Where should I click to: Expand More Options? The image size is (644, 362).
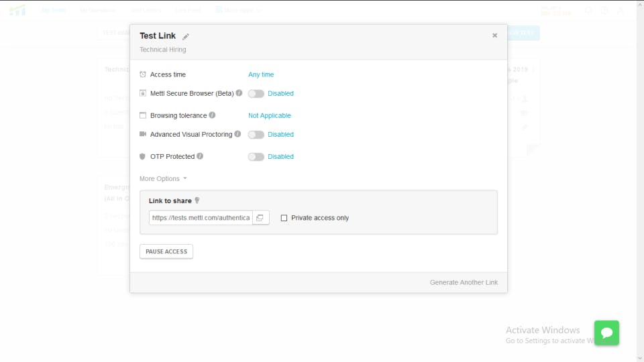pyautogui.click(x=163, y=178)
